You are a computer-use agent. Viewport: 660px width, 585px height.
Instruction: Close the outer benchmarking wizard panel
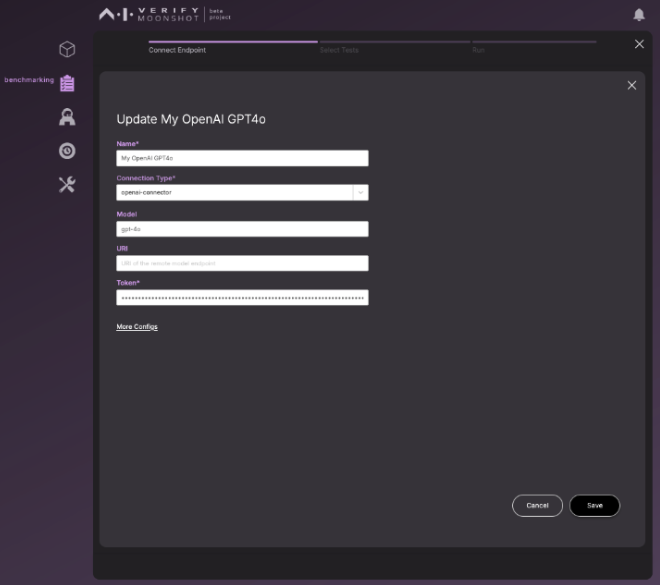coord(639,44)
